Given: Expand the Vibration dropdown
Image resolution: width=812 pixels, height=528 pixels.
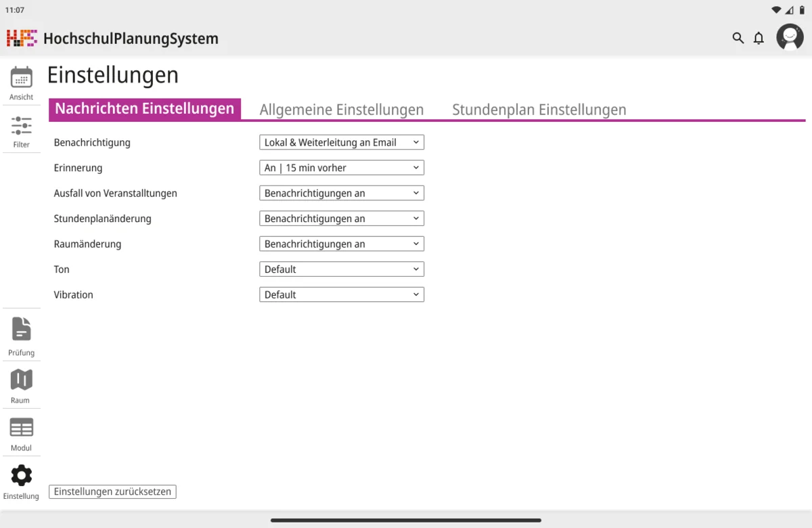Looking at the screenshot, I should 342,294.
